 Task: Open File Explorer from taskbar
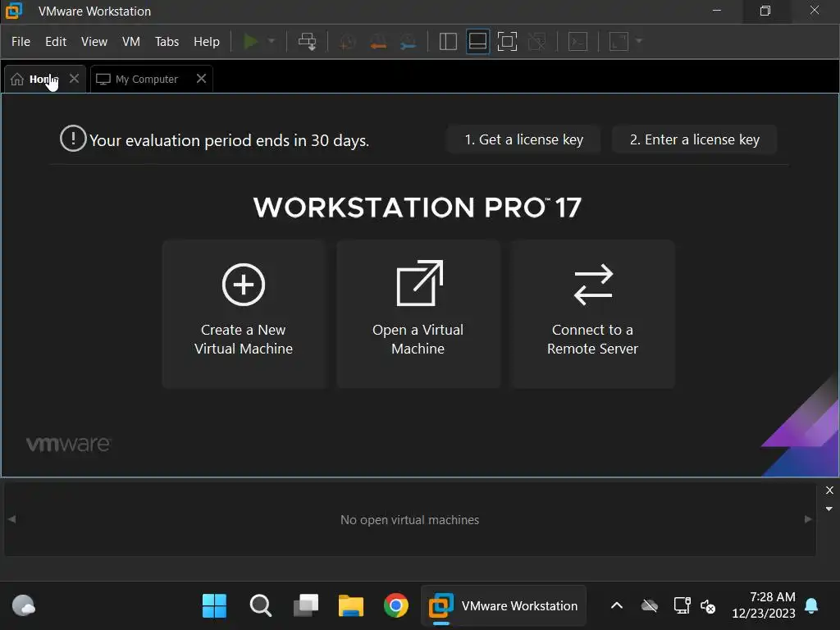pos(351,606)
